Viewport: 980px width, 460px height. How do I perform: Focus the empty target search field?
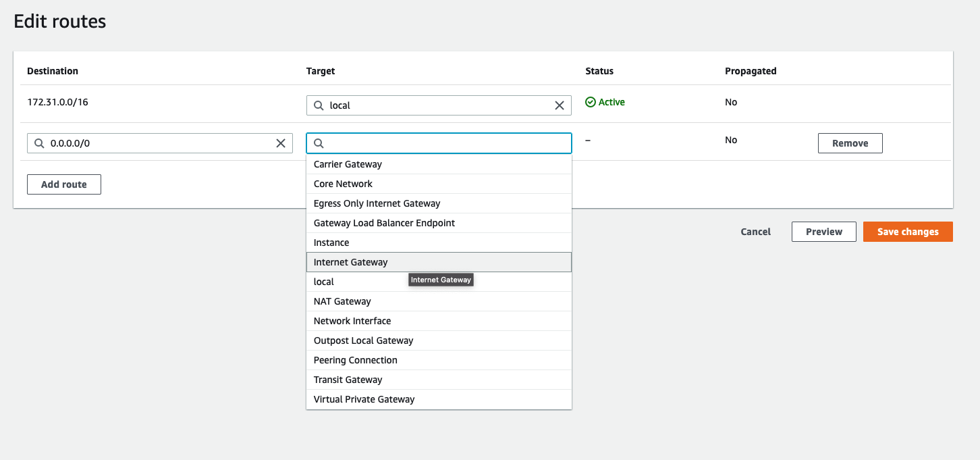point(445,143)
